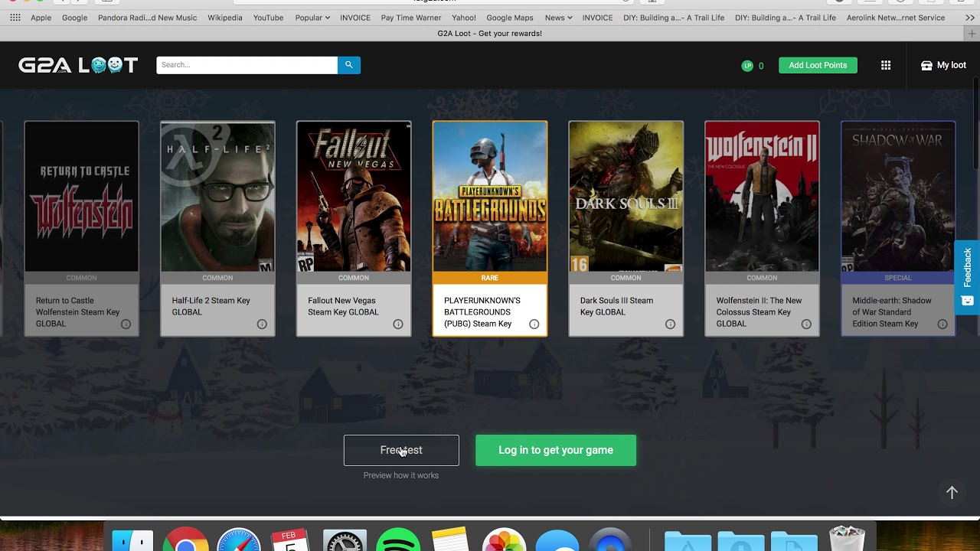Open the Feedback side tab
Screen dimensions: 980x551
pos(968,277)
